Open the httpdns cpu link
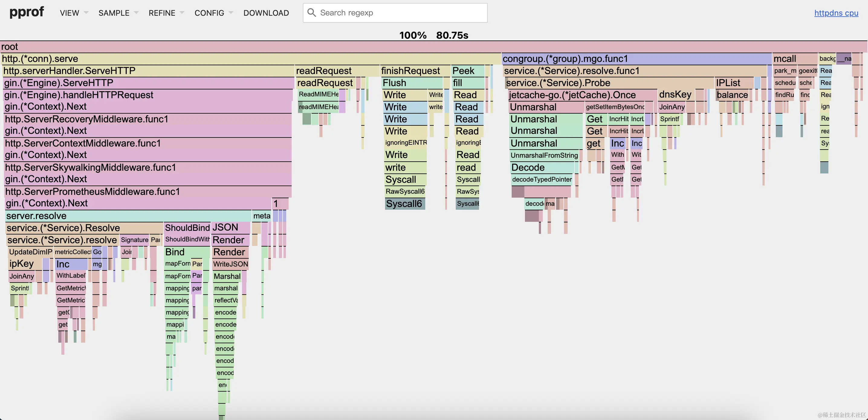The height and width of the screenshot is (420, 868). click(x=836, y=13)
